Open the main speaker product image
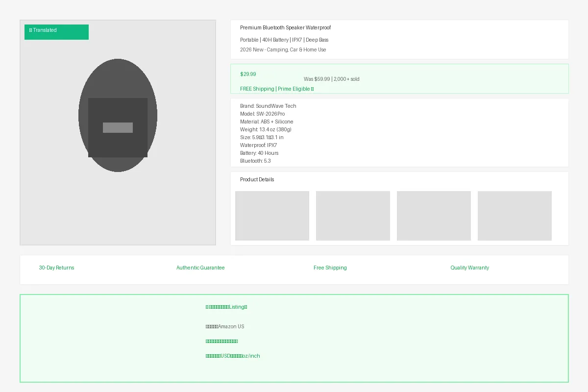Image resolution: width=588 pixels, height=392 pixels. [x=118, y=132]
